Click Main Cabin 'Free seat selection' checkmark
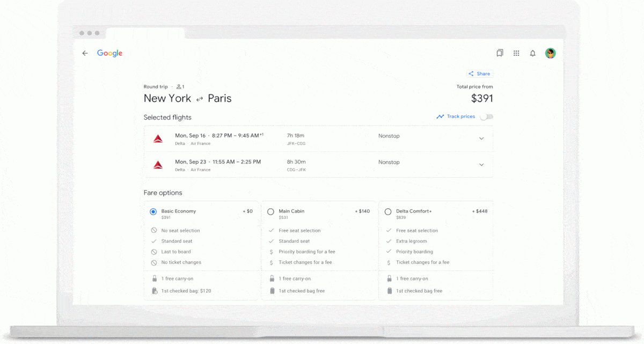 pos(271,231)
